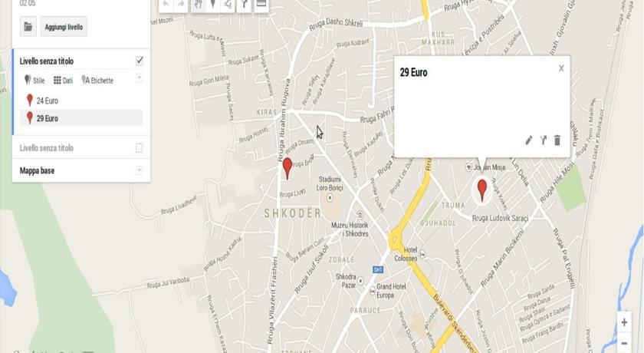Delete the 29 Euro marker with the trash icon

click(557, 140)
